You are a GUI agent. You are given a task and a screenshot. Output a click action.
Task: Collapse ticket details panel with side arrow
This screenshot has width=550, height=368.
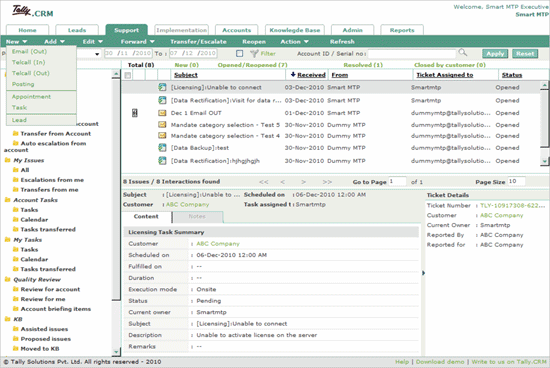coord(423,273)
